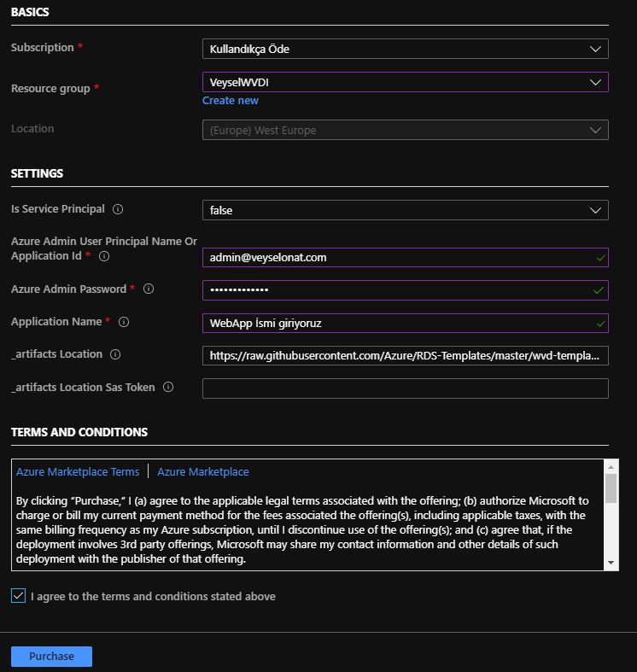Show info for Azure Admin User Principal Name
The height and width of the screenshot is (672, 637).
click(104, 256)
